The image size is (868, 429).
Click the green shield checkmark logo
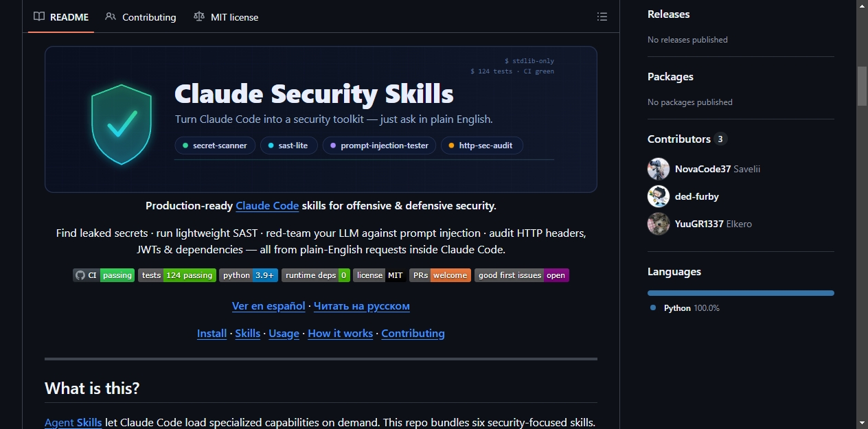[122, 124]
